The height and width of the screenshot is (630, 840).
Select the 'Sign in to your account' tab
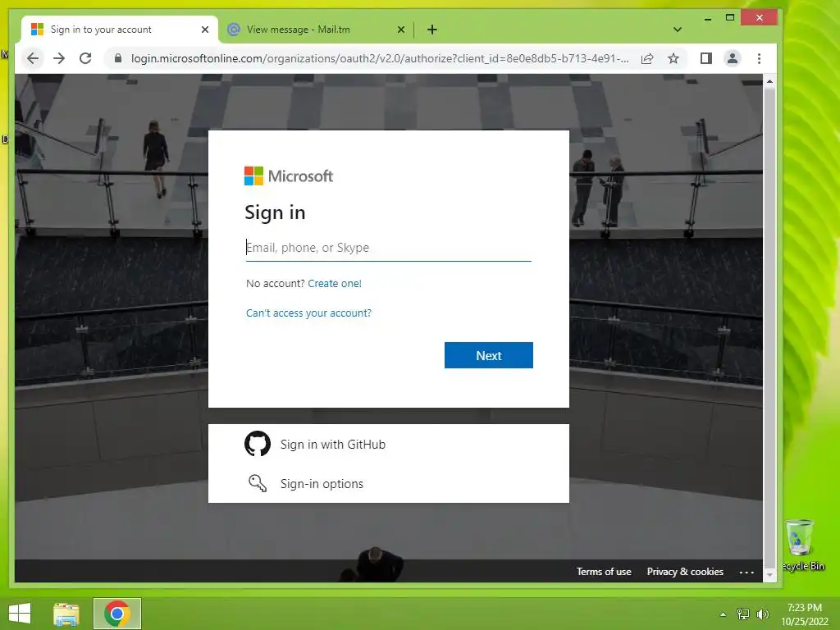[x=120, y=30]
